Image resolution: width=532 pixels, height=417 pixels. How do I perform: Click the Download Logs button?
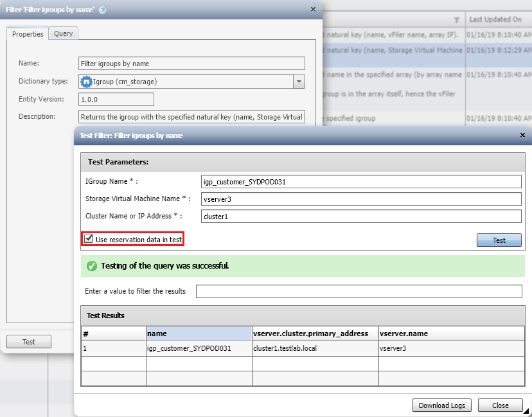point(442,405)
